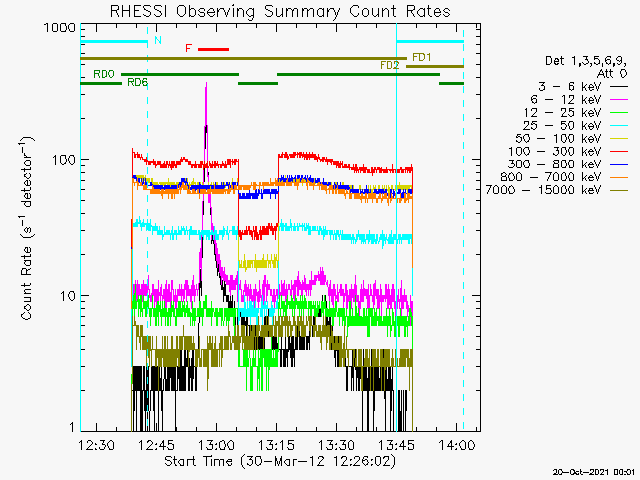Click the cyan 25 - 50 keV legend line
Screen dimensions: 640x480
coord(619,126)
